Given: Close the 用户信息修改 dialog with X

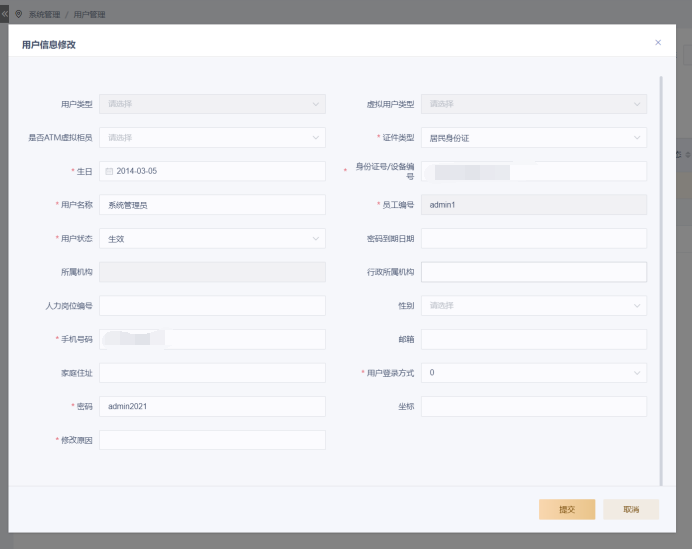Looking at the screenshot, I should pos(657,43).
